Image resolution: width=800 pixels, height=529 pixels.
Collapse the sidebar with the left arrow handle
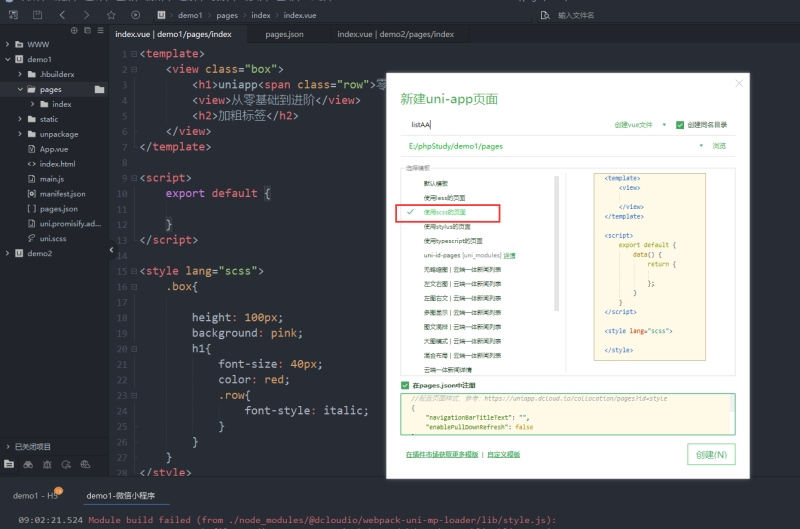111,249
